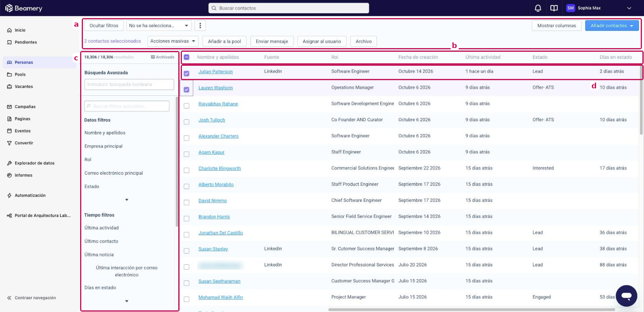Viewport: 644px width, 312px height.
Task: Toggle the select-all header checkbox
Action: (186, 58)
